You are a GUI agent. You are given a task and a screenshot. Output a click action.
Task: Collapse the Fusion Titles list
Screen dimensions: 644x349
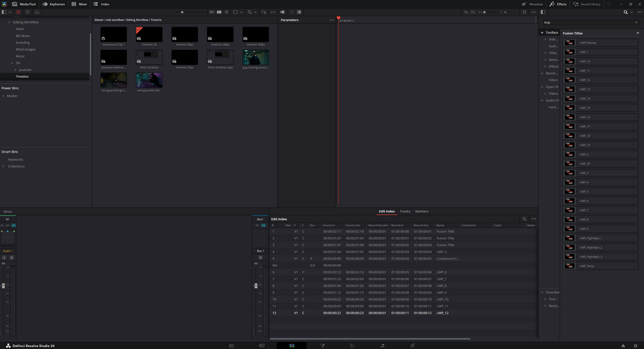(x=637, y=34)
